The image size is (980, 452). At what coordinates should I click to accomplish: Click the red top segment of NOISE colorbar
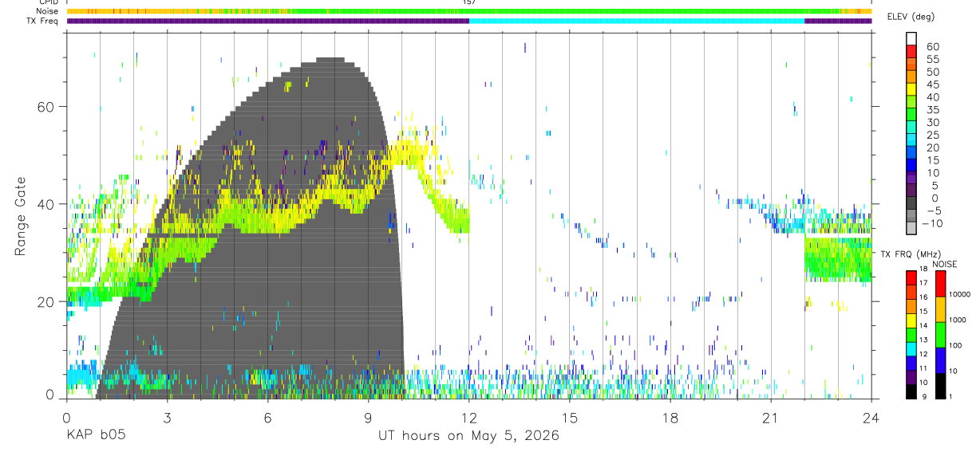(x=940, y=283)
